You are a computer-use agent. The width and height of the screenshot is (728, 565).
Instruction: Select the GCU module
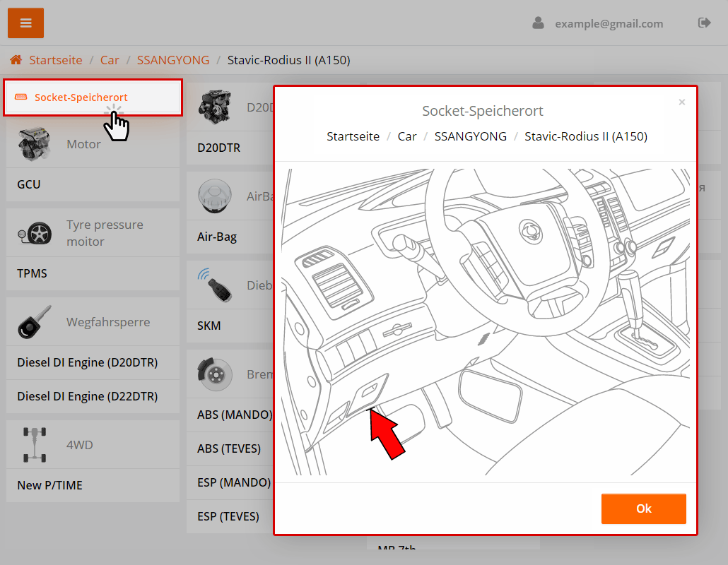click(x=29, y=184)
